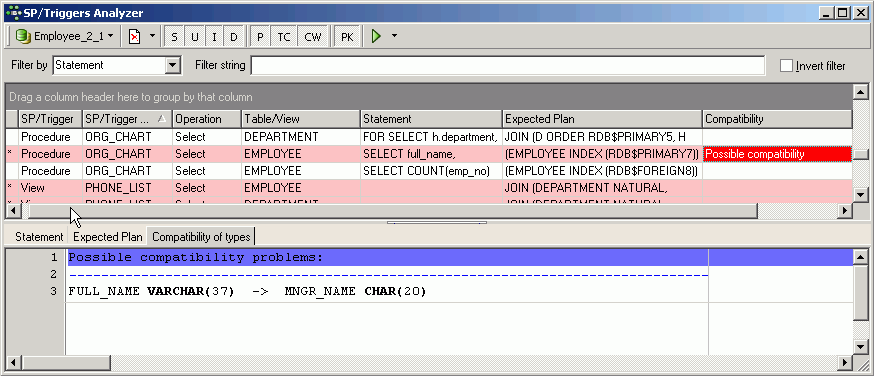The height and width of the screenshot is (376, 874).
Task: Switch to the Expected Plan tab
Action: point(108,237)
